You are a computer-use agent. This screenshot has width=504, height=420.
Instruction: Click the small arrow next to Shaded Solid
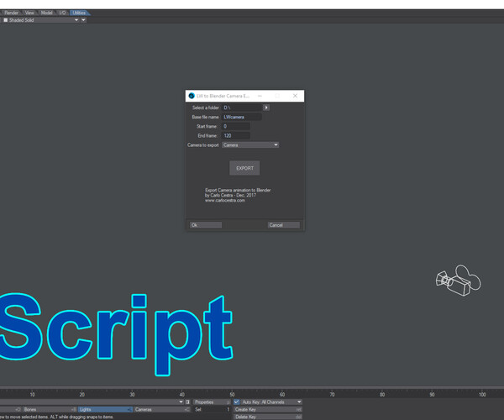[83, 20]
